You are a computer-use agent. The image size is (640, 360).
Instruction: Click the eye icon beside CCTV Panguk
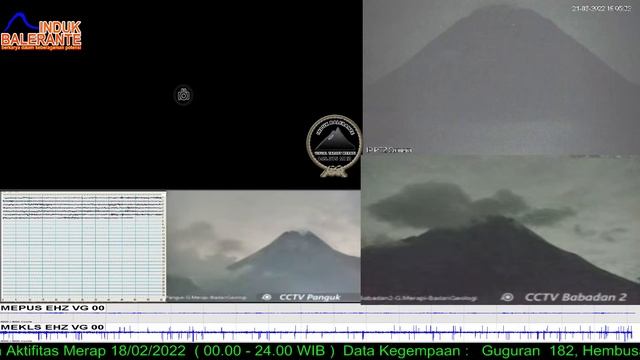267,297
